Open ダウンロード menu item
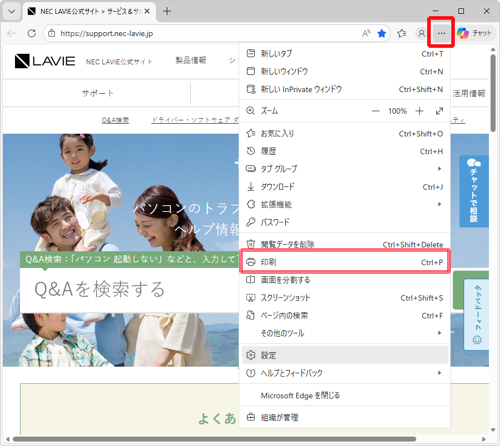The height and width of the screenshot is (446, 500). (345, 187)
